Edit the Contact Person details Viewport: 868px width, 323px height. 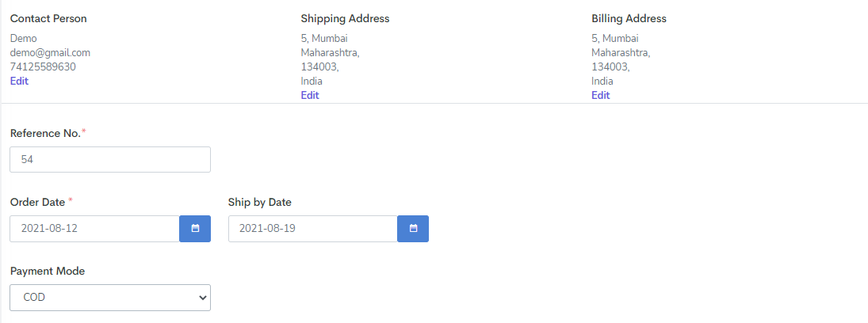click(x=19, y=82)
